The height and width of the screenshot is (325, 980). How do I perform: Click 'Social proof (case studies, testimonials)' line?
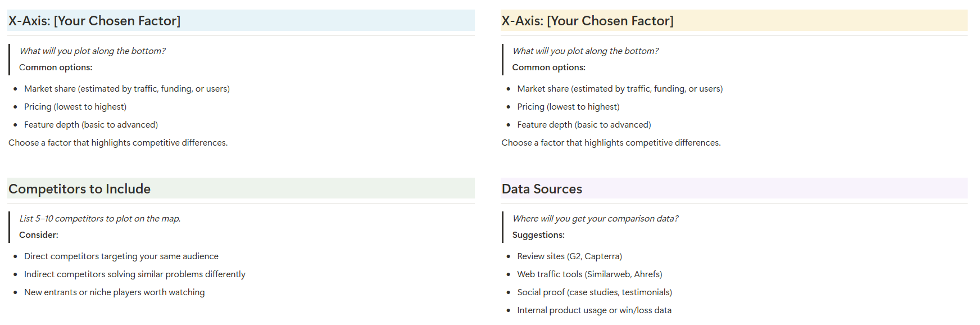coord(595,292)
